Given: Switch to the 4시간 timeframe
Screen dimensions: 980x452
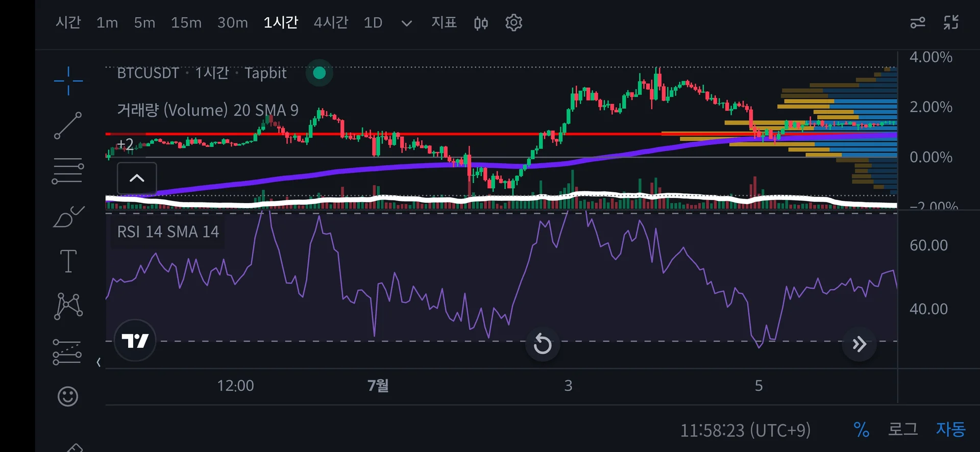Looking at the screenshot, I should point(331,23).
